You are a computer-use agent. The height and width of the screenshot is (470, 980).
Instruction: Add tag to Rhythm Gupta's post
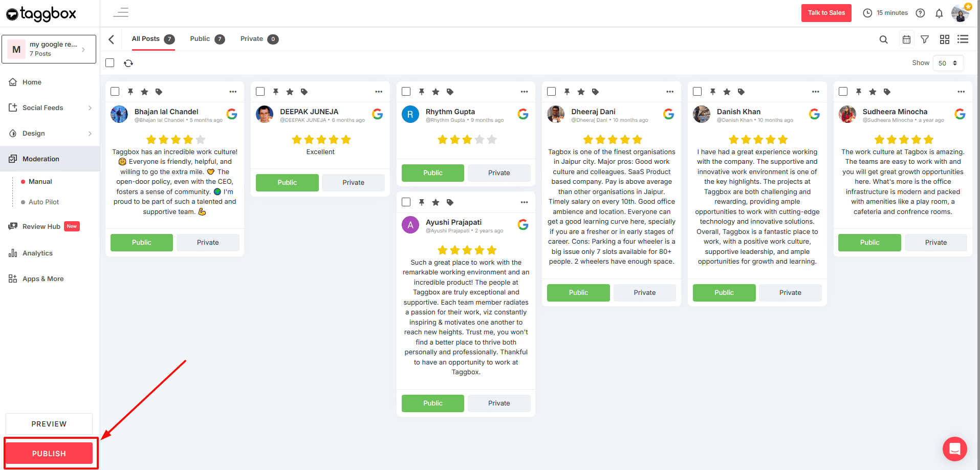[450, 92]
